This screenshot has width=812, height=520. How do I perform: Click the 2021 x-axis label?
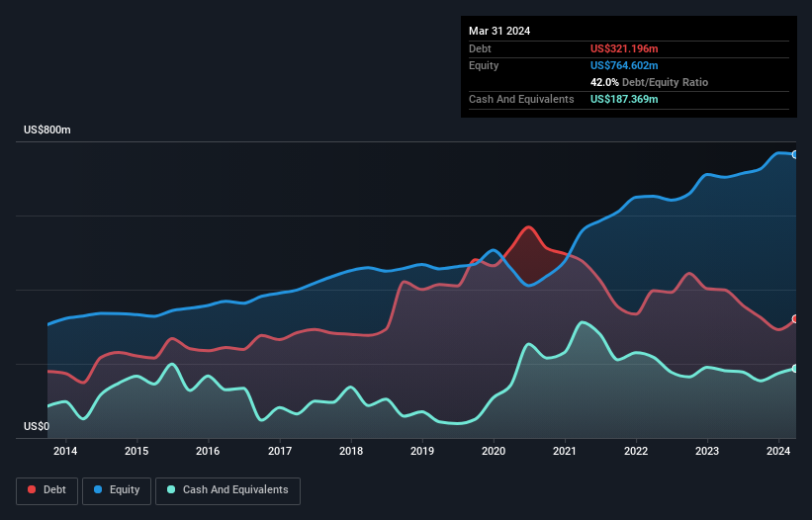(565, 451)
